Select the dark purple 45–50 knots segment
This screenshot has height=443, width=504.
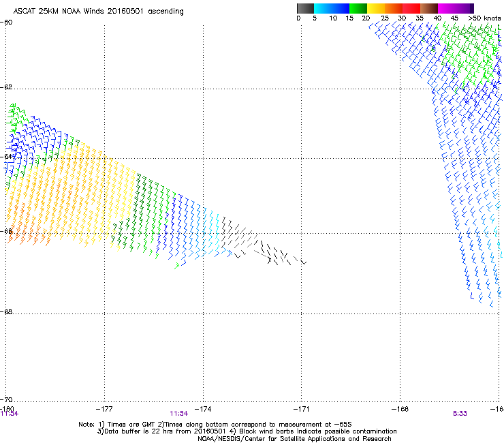(x=464, y=8)
